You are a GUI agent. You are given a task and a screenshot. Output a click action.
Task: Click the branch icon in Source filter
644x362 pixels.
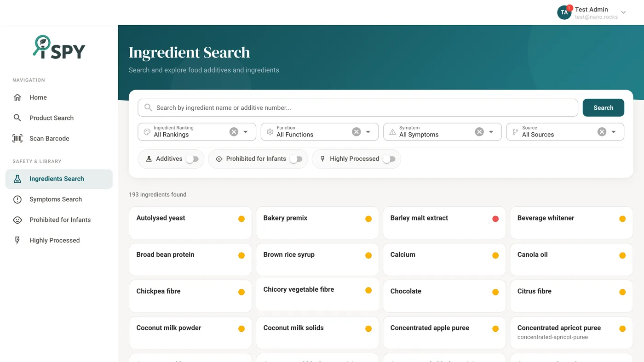click(515, 132)
